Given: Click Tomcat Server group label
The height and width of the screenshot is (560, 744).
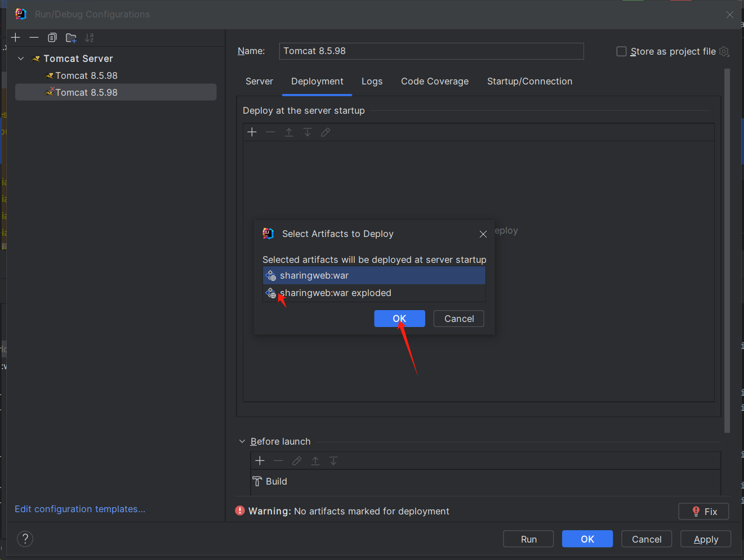Looking at the screenshot, I should [x=78, y=59].
